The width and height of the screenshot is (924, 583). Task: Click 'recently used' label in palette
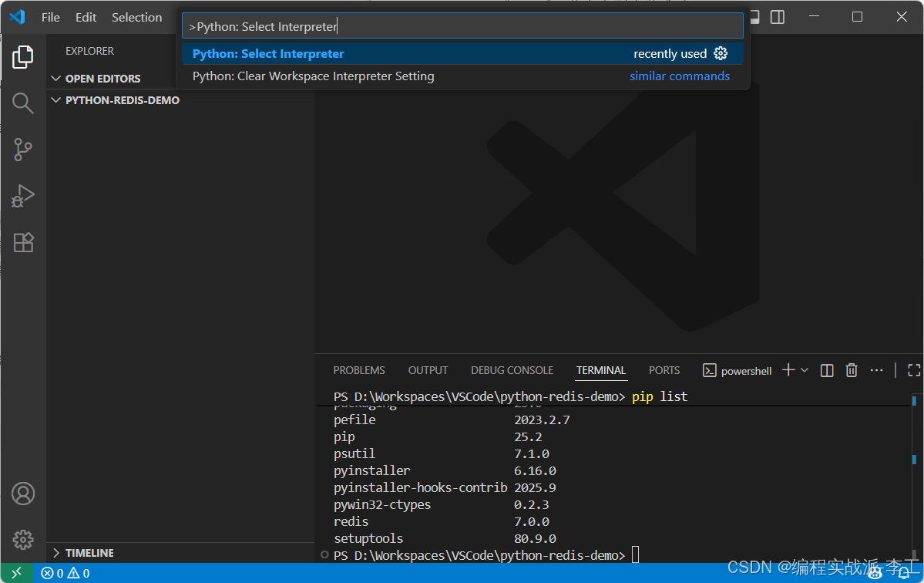pyautogui.click(x=670, y=54)
